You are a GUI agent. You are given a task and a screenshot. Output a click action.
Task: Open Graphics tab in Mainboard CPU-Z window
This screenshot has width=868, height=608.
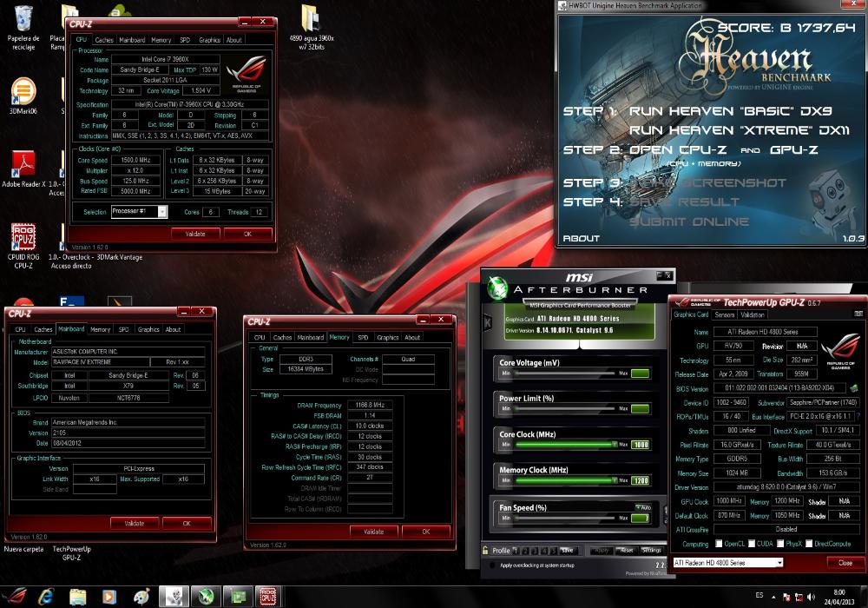pyautogui.click(x=148, y=329)
